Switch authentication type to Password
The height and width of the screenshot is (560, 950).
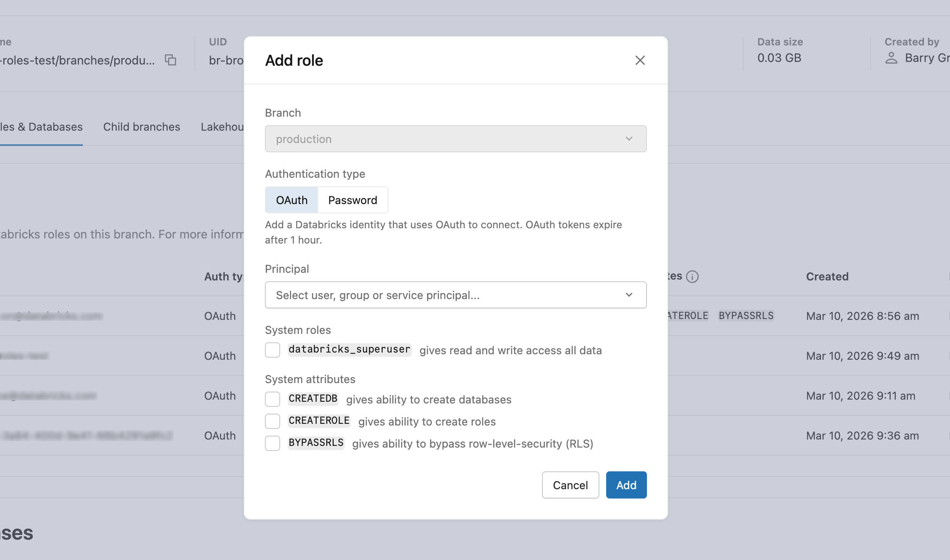[352, 200]
